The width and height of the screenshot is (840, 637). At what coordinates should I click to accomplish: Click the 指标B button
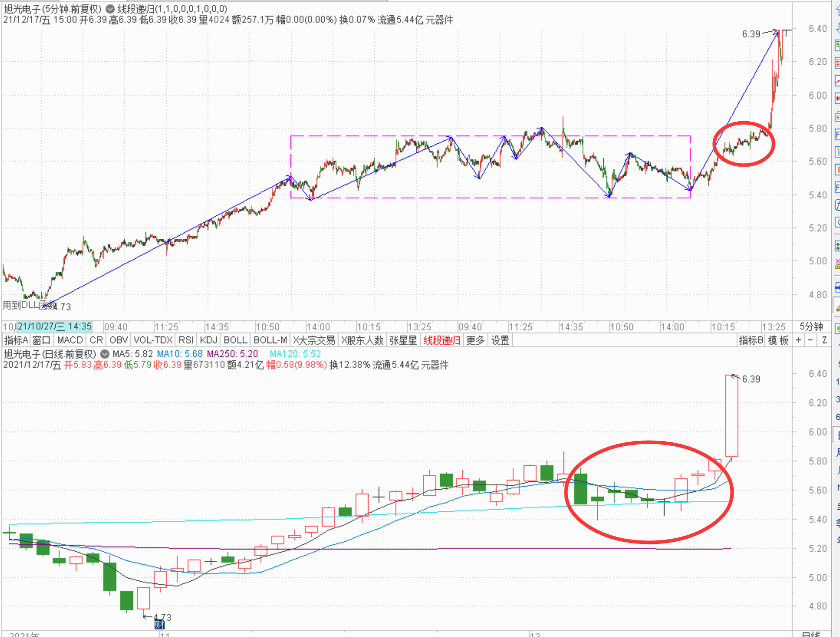751,340
